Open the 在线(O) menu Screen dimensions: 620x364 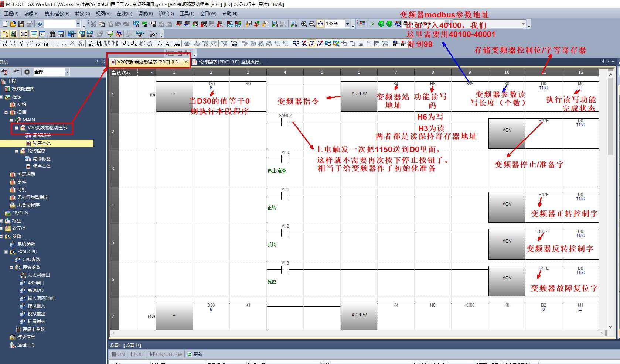(124, 14)
